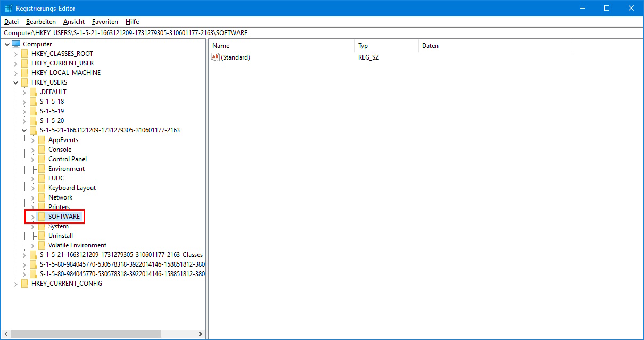Collapse the HKEY_USERS branch

(16, 82)
